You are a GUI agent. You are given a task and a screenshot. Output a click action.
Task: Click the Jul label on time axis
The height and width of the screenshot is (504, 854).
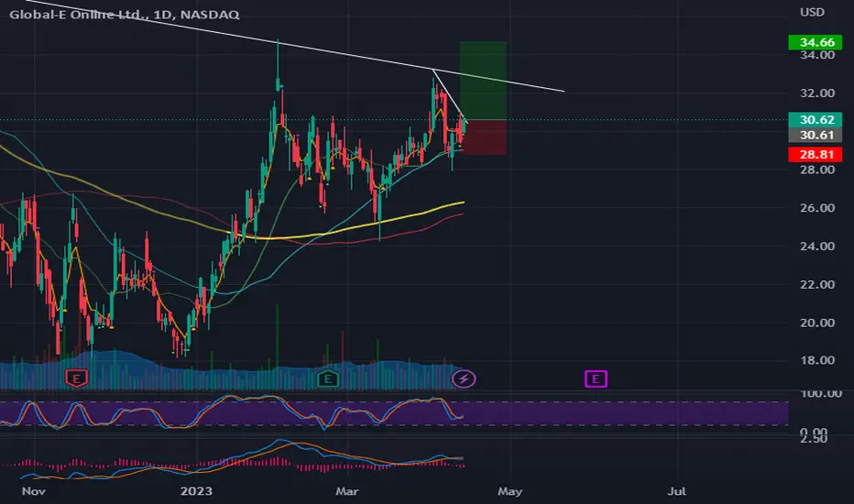click(x=676, y=491)
